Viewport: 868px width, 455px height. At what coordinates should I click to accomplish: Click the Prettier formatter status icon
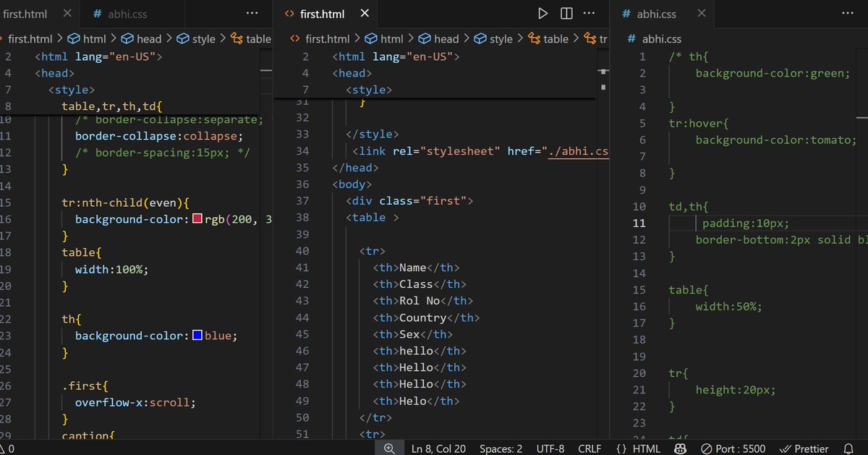(804, 448)
